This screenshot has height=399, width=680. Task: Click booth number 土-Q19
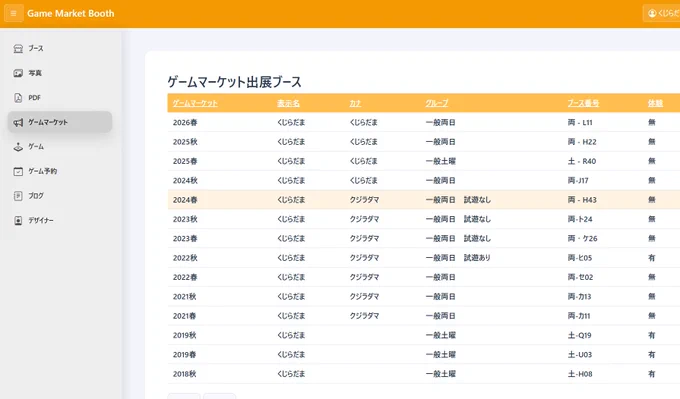pyautogui.click(x=579, y=335)
